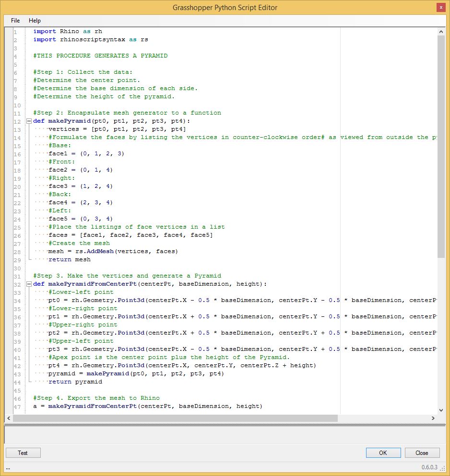
Task: Click the 'return mesh' line
Action: (x=70, y=259)
